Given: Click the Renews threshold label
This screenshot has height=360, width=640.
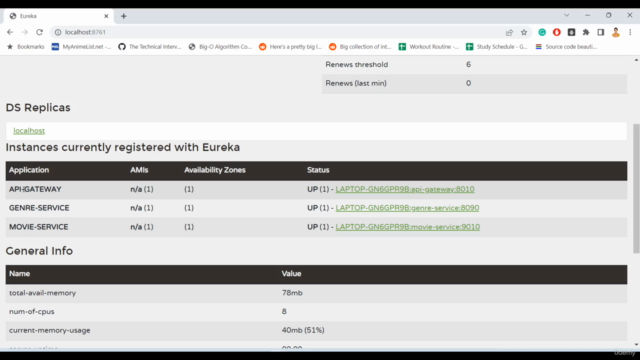Looking at the screenshot, I should pyautogui.click(x=357, y=64).
